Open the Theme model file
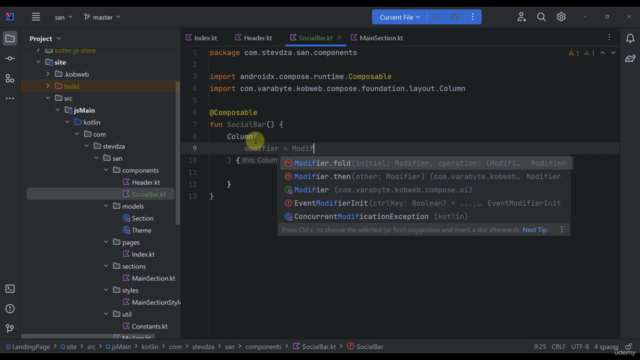 click(137, 230)
